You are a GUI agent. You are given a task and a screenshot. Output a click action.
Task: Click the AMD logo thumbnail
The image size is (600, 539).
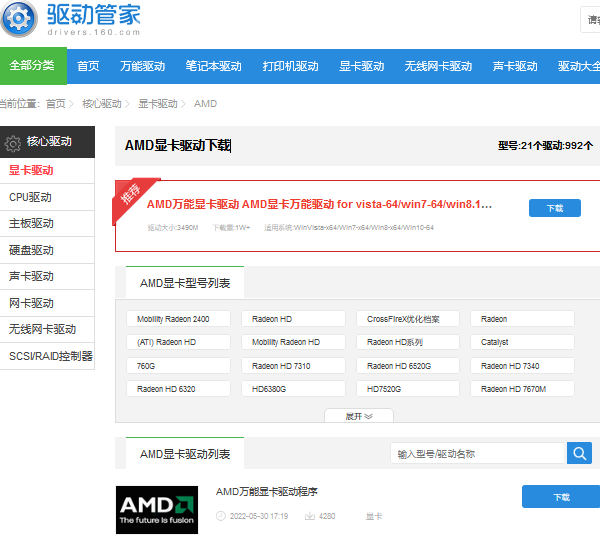[157, 510]
